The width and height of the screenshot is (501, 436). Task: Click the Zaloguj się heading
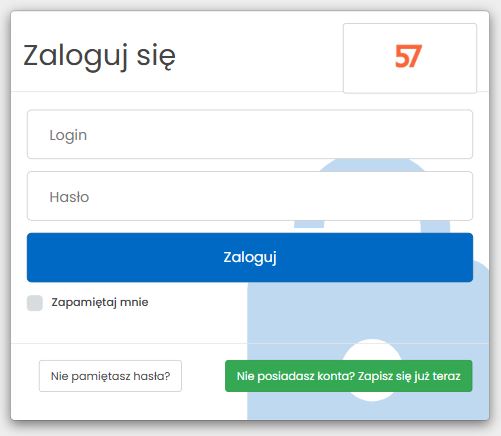[x=99, y=56]
